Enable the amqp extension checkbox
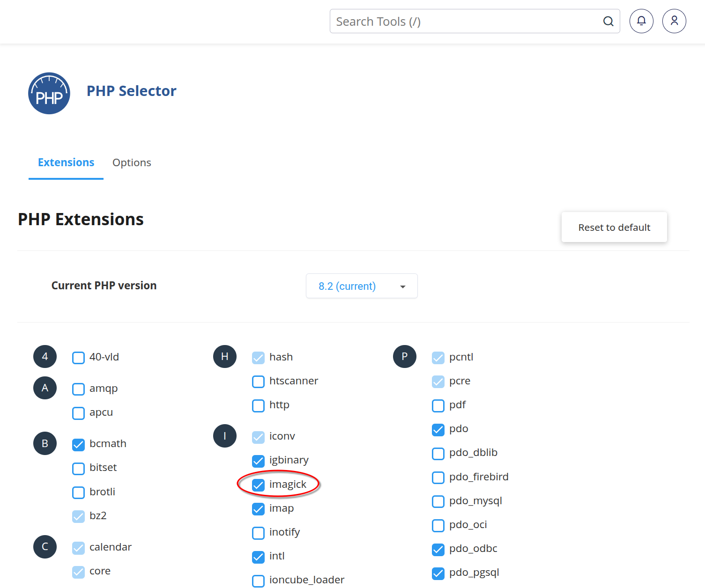 (79, 389)
